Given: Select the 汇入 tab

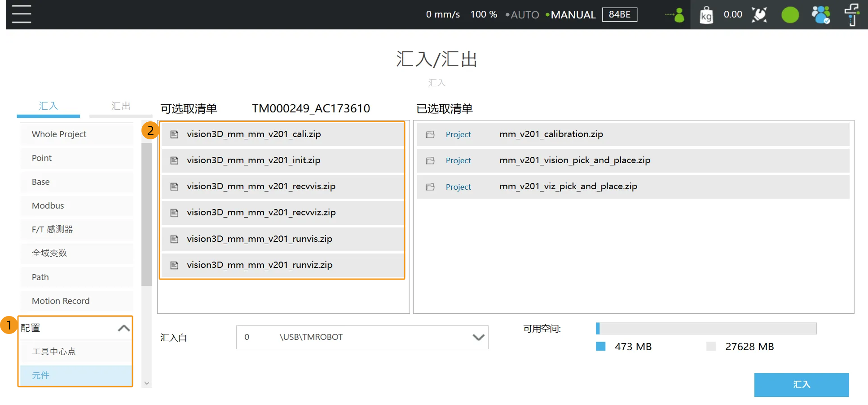Looking at the screenshot, I should coord(48,106).
